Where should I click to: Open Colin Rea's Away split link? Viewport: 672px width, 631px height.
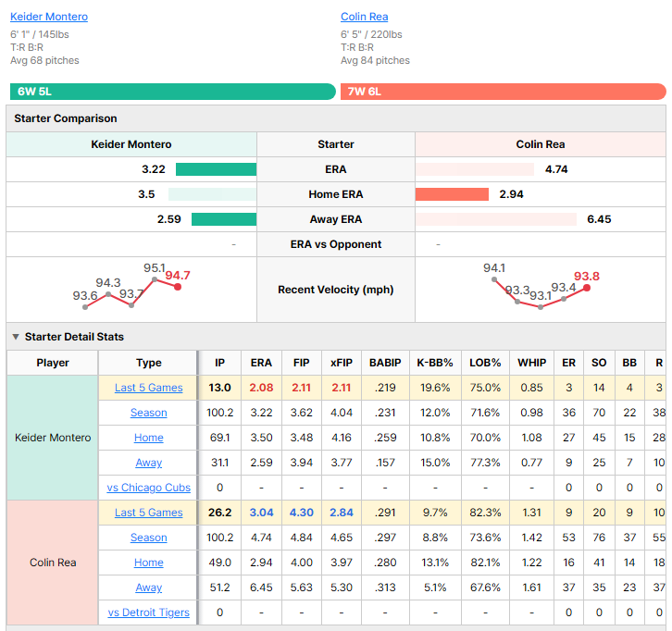[148, 588]
